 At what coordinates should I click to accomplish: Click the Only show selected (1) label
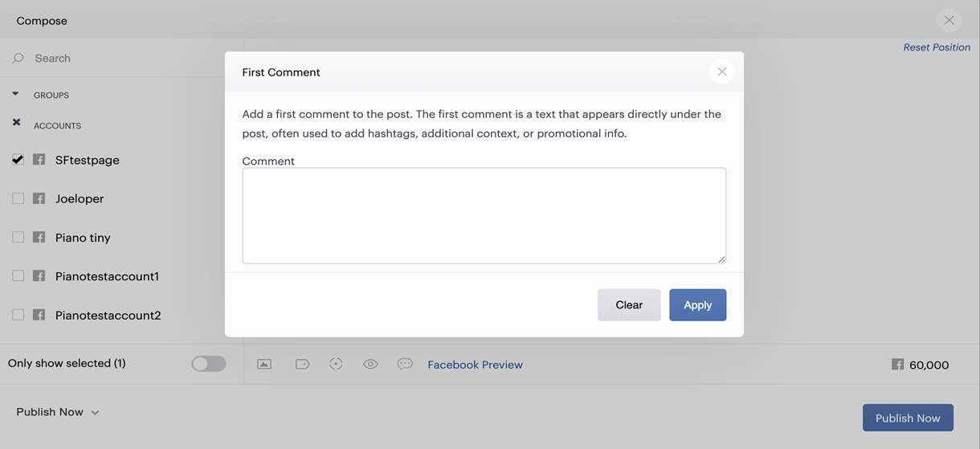click(67, 363)
